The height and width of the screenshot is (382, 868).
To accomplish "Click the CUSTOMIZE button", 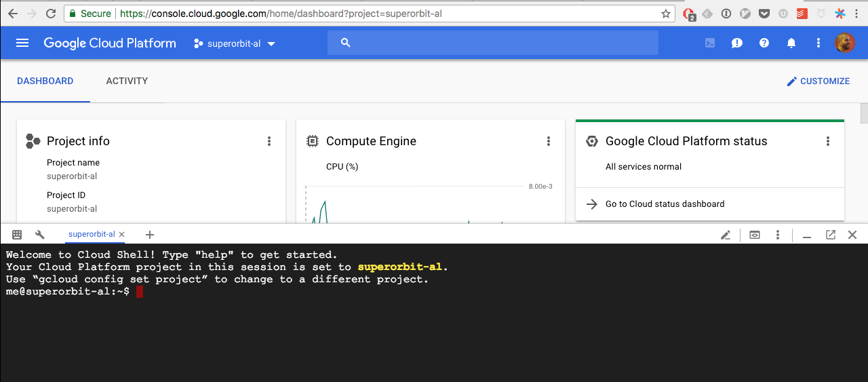I will (x=818, y=81).
